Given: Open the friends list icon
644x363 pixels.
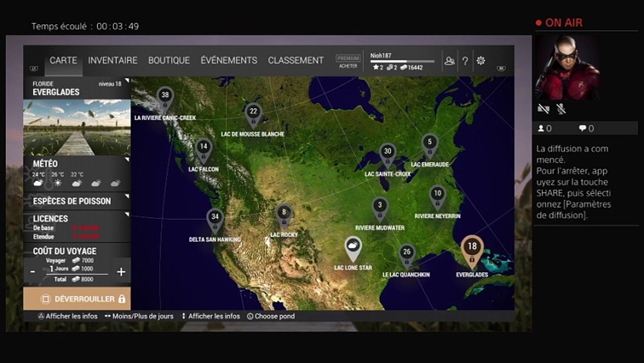Looking at the screenshot, I should point(450,61).
